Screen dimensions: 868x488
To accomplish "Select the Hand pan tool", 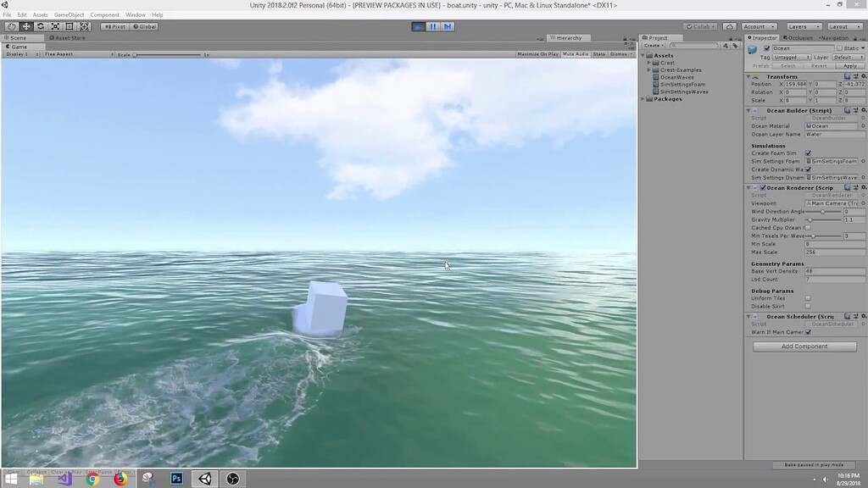I will 12,26.
